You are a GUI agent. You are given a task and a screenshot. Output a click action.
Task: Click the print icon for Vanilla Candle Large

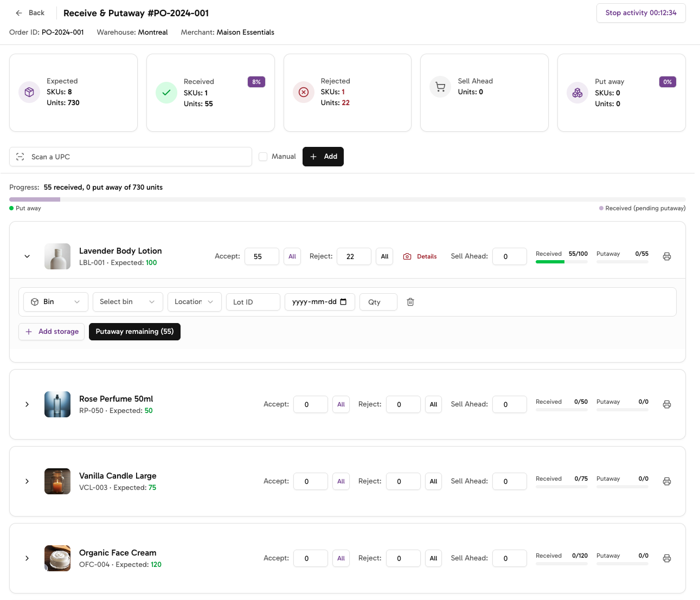[667, 481]
